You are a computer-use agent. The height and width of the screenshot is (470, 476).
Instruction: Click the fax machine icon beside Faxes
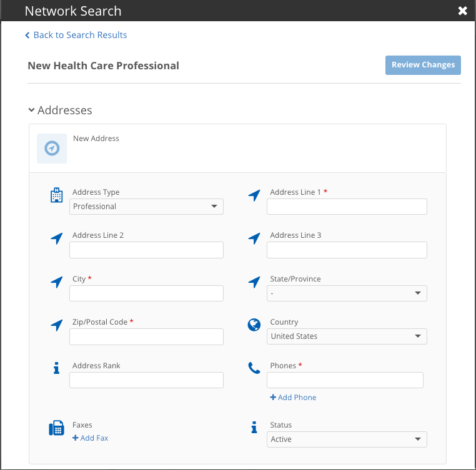pyautogui.click(x=57, y=428)
